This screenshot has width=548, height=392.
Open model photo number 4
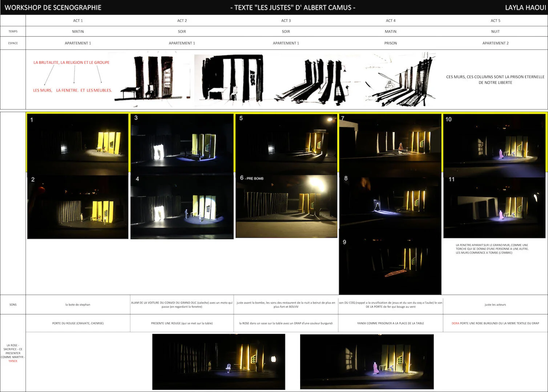pos(182,207)
